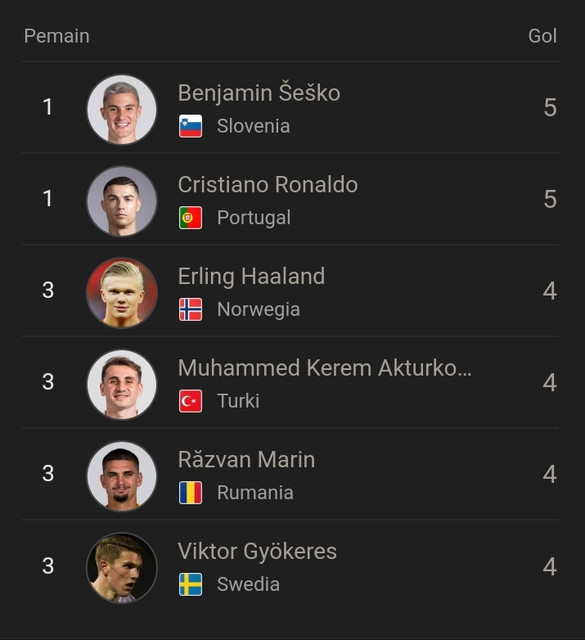Screen dimensions: 585x640
Task: Select the Cristiano Ronaldo name link
Action: (268, 184)
